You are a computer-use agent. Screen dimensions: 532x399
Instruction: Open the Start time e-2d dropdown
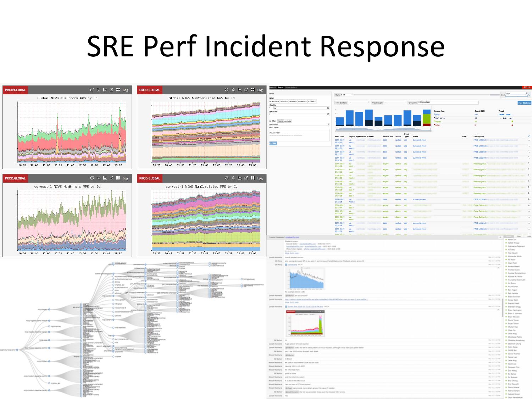[347, 95]
